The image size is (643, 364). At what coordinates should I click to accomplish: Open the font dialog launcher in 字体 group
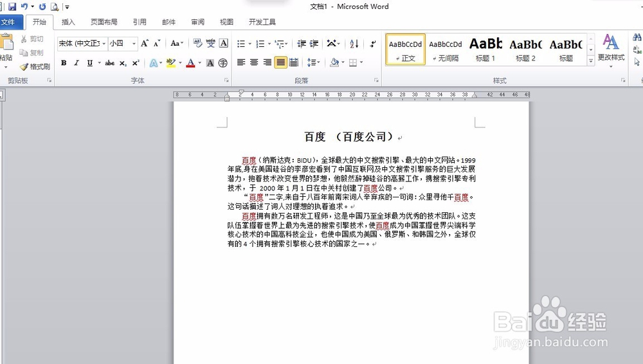(x=226, y=80)
